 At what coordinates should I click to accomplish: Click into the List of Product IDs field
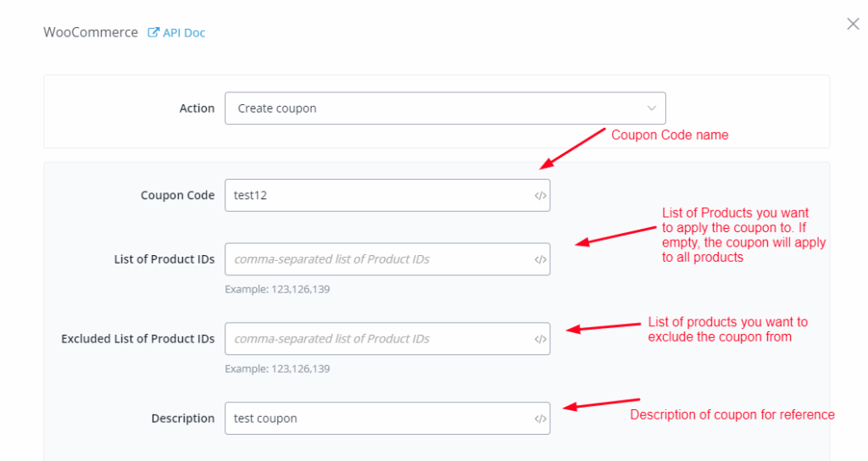coord(377,259)
